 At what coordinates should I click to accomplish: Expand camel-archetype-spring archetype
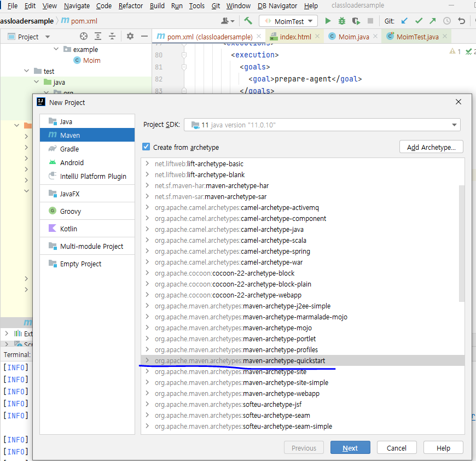(x=147, y=250)
